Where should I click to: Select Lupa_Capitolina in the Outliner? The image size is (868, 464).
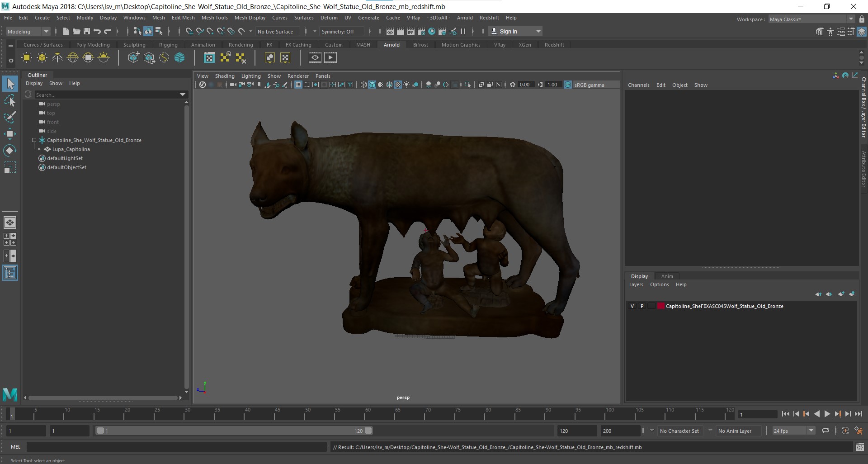pos(71,149)
